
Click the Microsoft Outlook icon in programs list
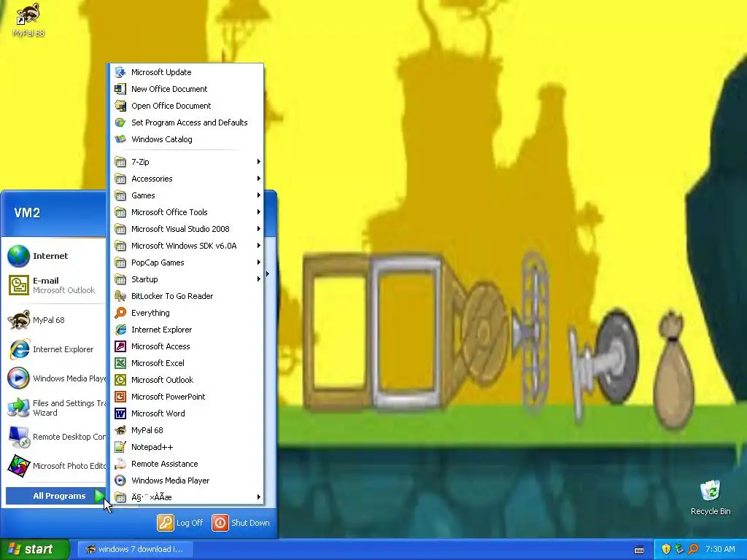tap(120, 380)
